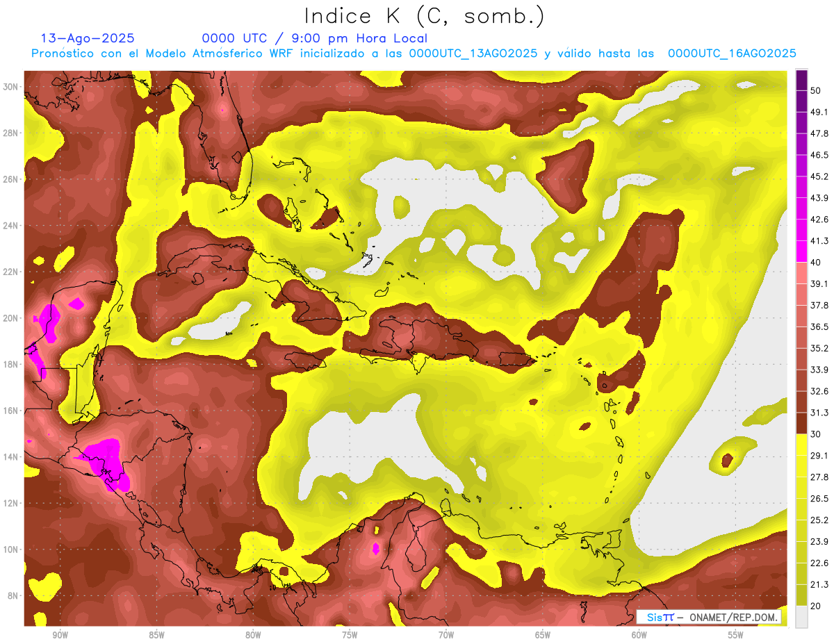Click the colorbar value "21.3"

[x=819, y=584]
